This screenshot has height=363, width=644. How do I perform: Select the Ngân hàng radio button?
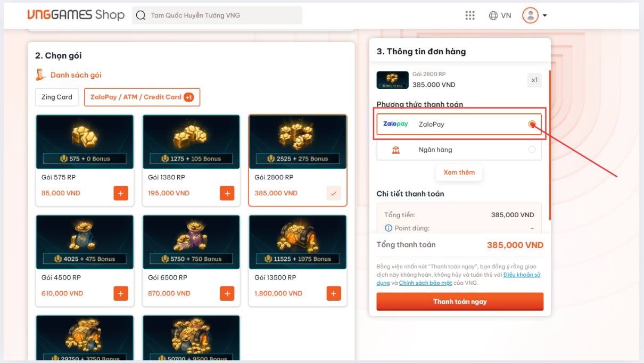click(x=532, y=150)
